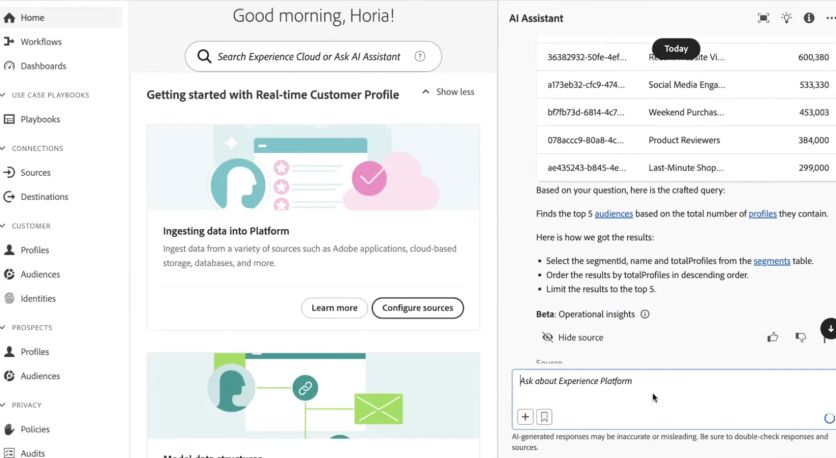The image size is (836, 458).
Task: Give thumbs down to the response
Action: [801, 337]
